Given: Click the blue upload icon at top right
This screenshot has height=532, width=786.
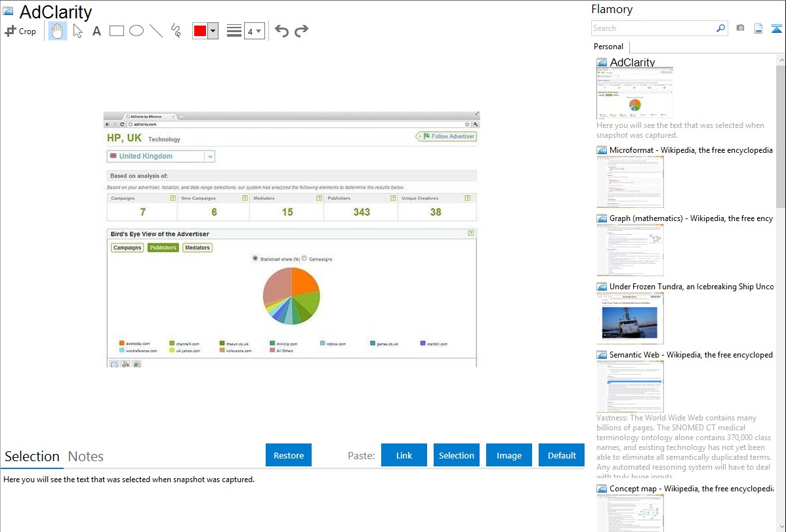Looking at the screenshot, I should coord(776,28).
